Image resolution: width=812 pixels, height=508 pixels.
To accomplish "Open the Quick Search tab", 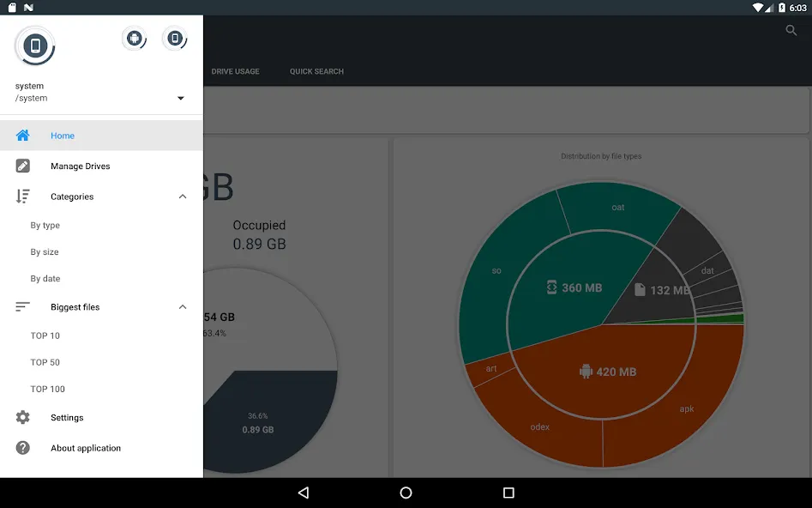I will pos(316,71).
